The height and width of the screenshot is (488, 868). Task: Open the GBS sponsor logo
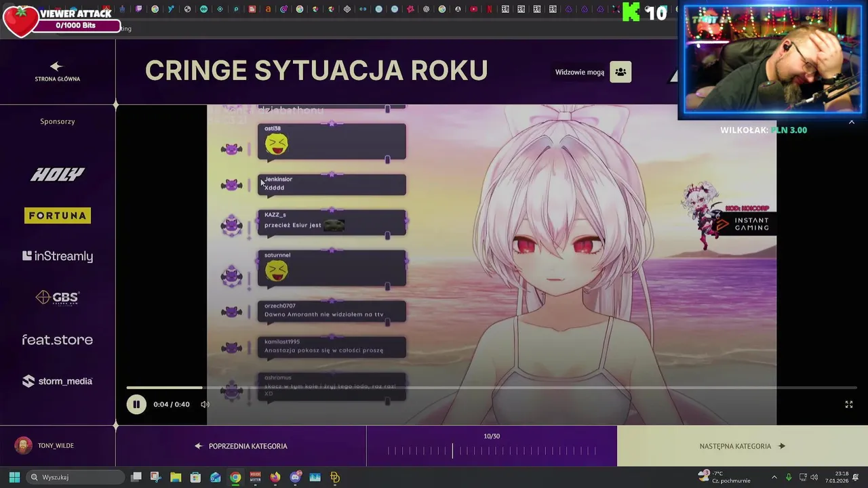[x=58, y=298]
